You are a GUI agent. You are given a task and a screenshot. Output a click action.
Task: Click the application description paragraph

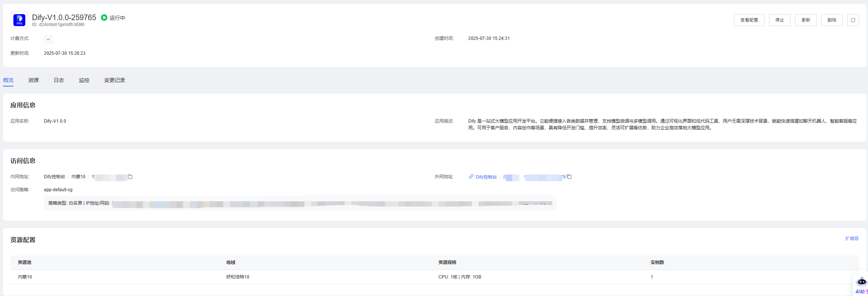click(x=663, y=125)
